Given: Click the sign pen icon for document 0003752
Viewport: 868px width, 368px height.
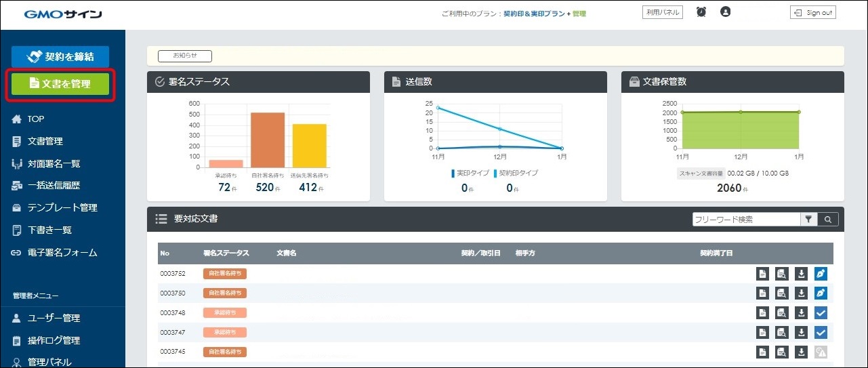Looking at the screenshot, I should coord(821,274).
